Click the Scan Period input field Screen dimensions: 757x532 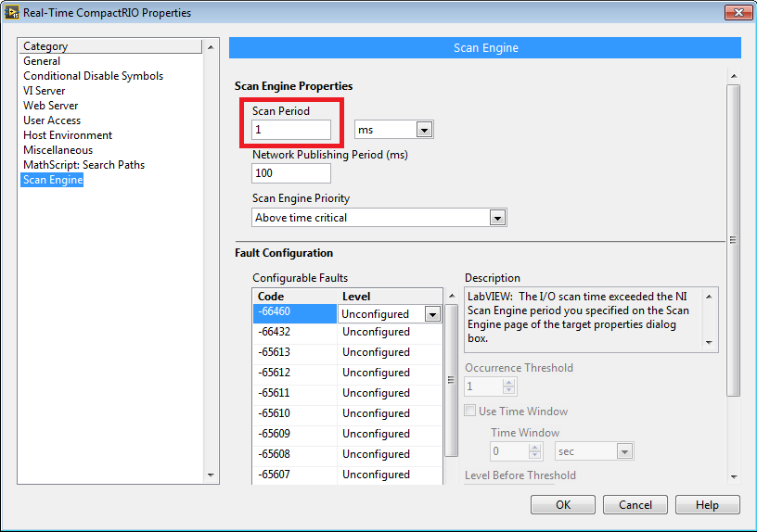tap(290, 131)
